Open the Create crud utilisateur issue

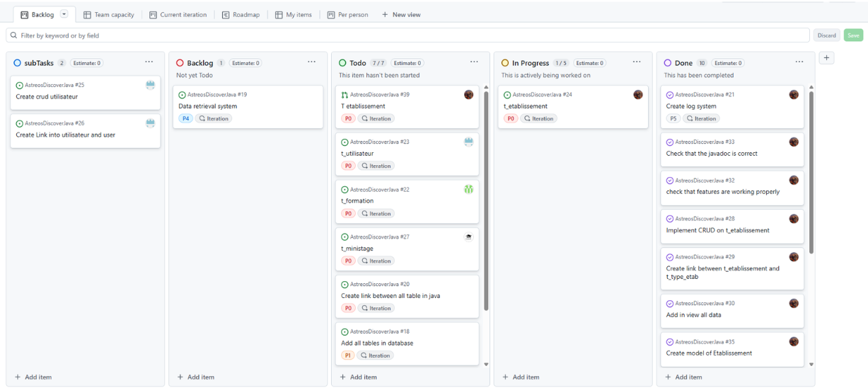(47, 96)
